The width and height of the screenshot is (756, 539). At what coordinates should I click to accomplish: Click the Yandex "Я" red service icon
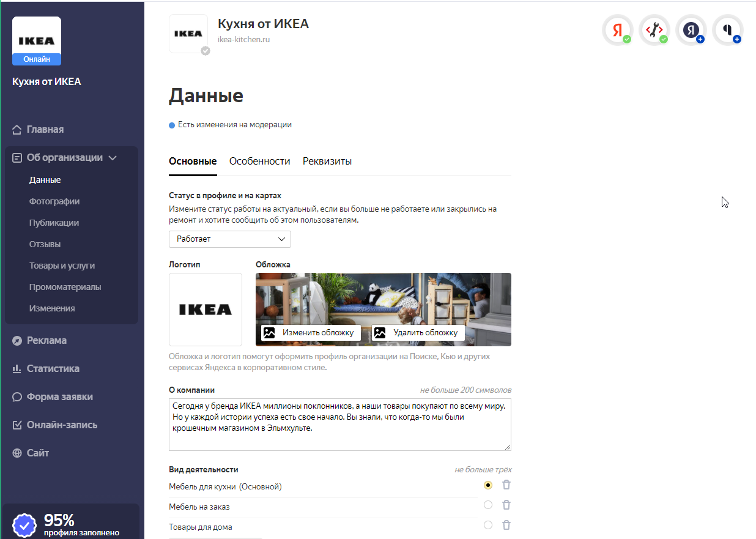pyautogui.click(x=617, y=30)
